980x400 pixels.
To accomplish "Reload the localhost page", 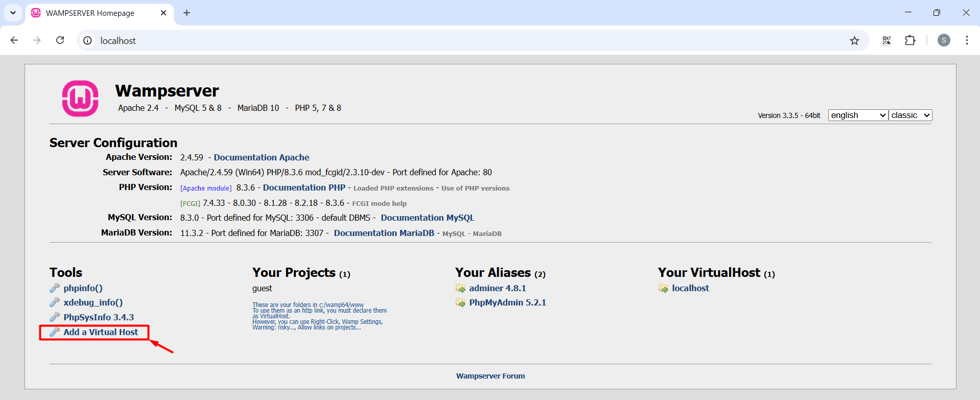I will (x=60, y=40).
